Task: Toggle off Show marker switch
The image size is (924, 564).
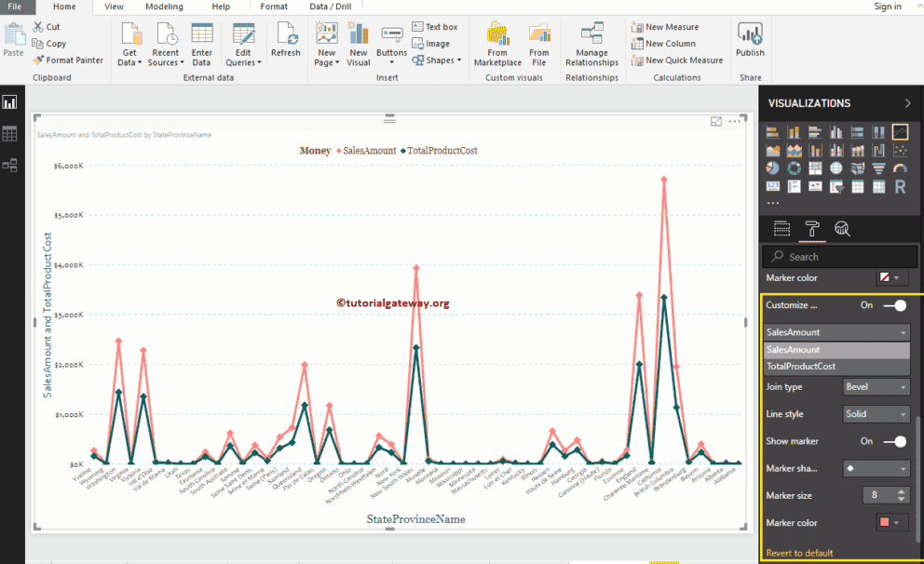Action: (895, 441)
